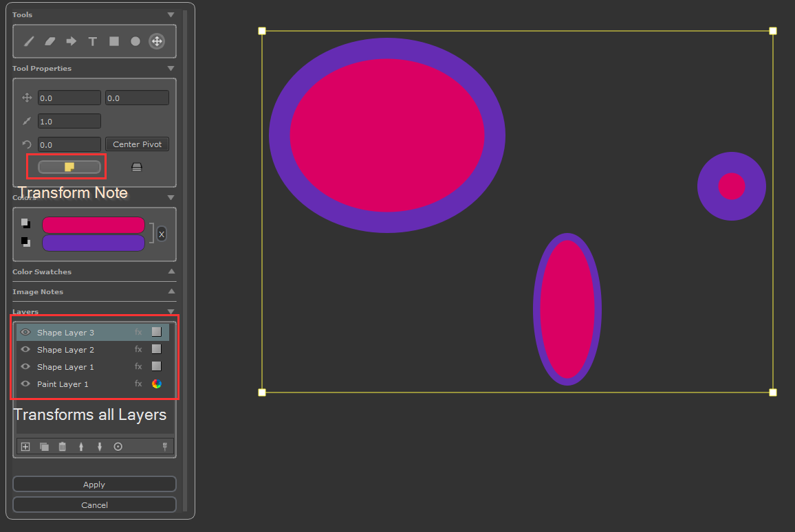Click the add new layer icon
This screenshot has height=532, width=795.
pos(25,447)
